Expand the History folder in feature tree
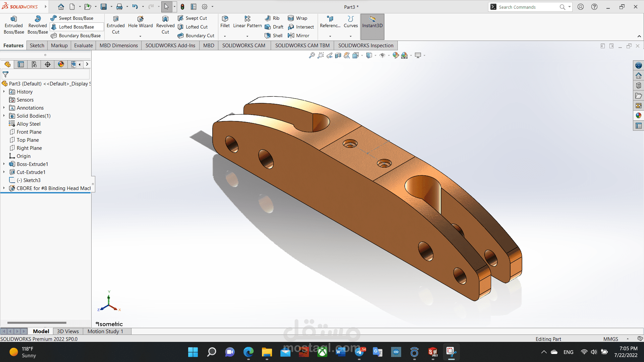The width and height of the screenshot is (644, 362). 4,92
